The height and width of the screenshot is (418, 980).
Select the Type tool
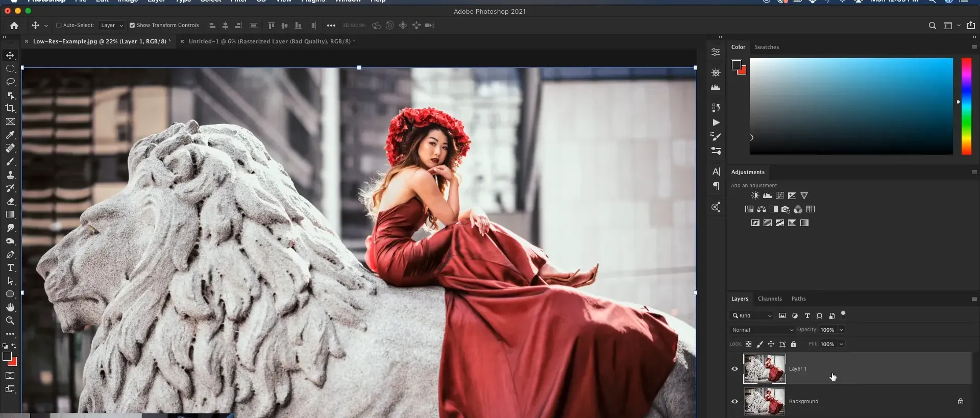click(x=10, y=267)
